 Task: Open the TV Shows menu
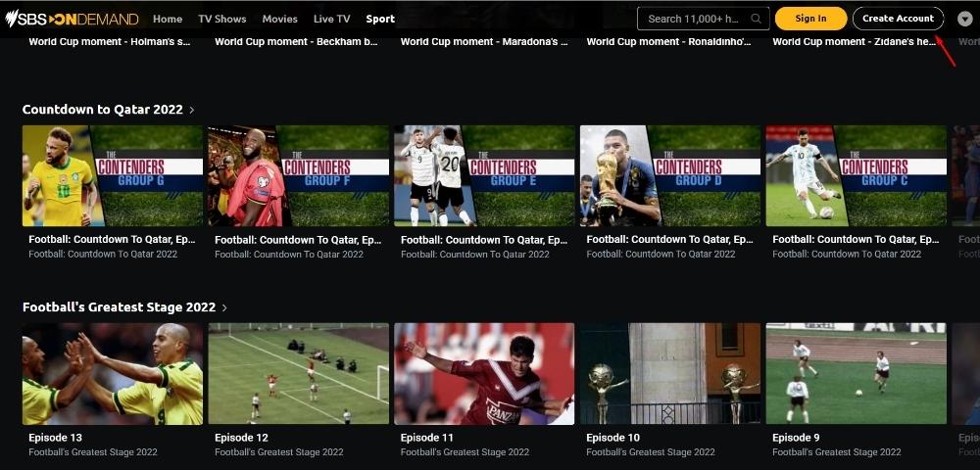pos(221,19)
